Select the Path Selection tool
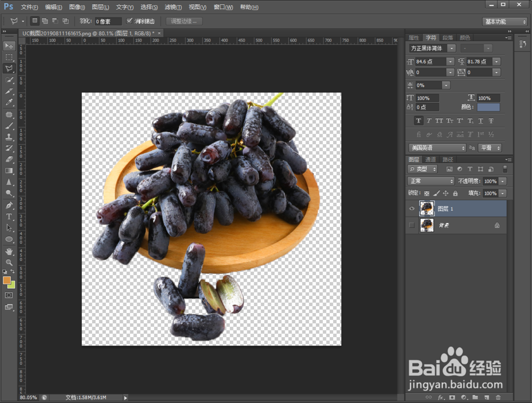Image resolution: width=532 pixels, height=403 pixels. 9,228
